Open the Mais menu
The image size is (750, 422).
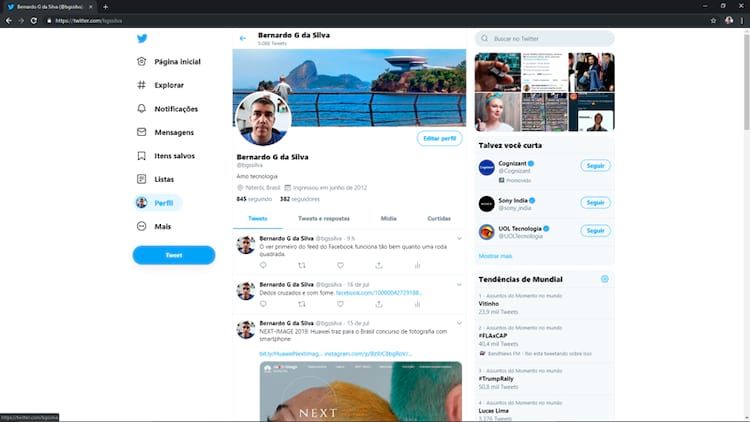[154, 226]
